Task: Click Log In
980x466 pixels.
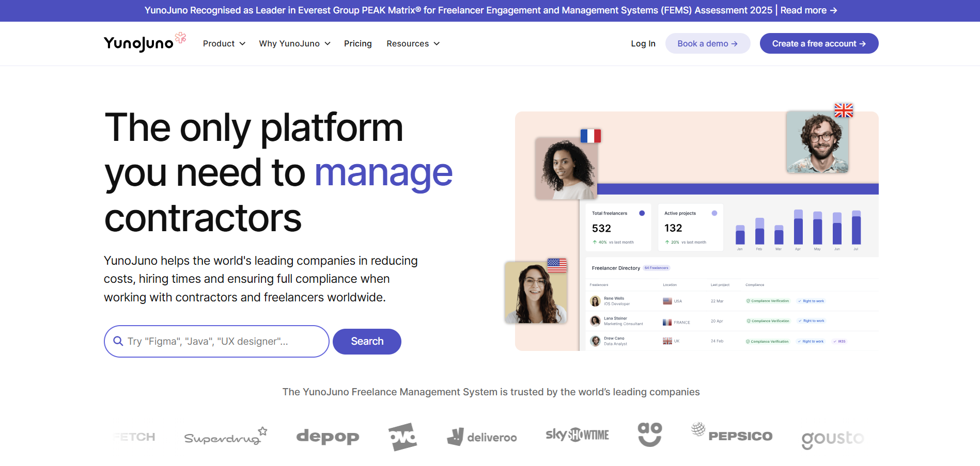Action: [x=643, y=43]
